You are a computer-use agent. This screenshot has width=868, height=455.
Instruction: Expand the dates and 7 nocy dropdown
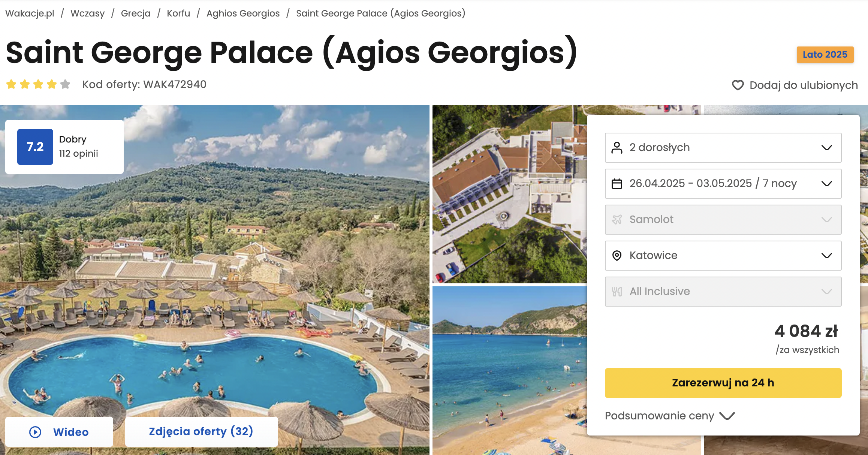723,184
